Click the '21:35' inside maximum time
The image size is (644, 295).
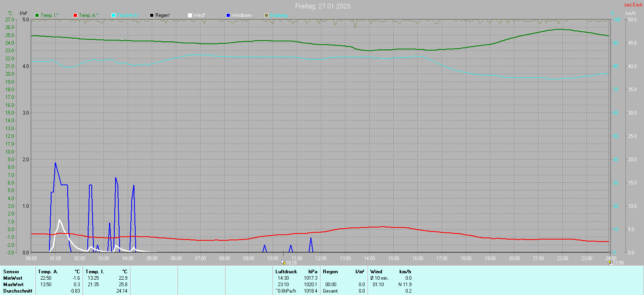click(93, 285)
